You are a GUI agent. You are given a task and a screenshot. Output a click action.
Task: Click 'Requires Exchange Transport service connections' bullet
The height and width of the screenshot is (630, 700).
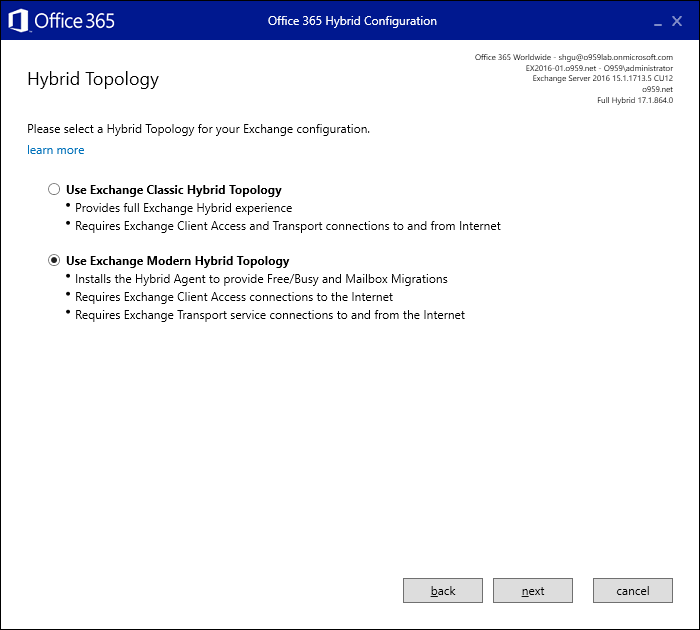(270, 315)
